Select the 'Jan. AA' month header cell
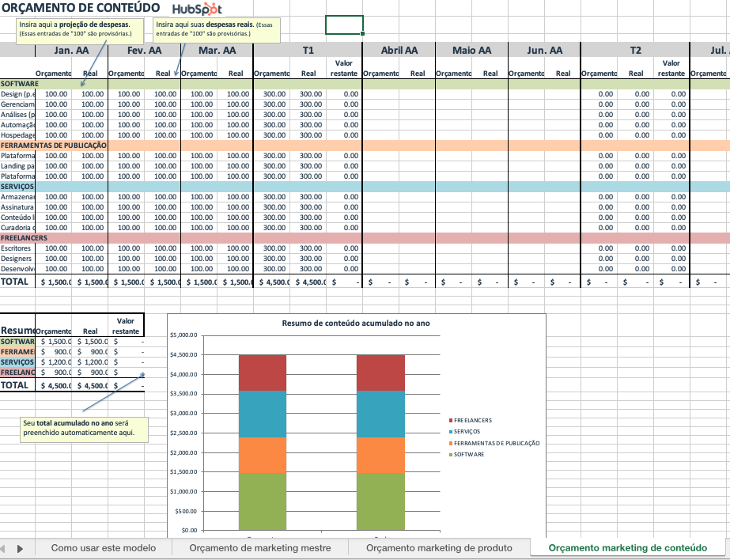 [x=72, y=51]
